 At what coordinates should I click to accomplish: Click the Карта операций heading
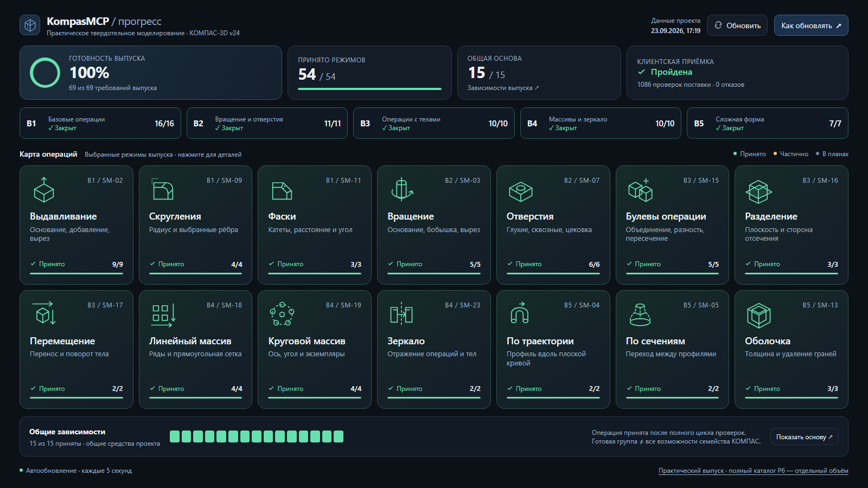(x=48, y=154)
